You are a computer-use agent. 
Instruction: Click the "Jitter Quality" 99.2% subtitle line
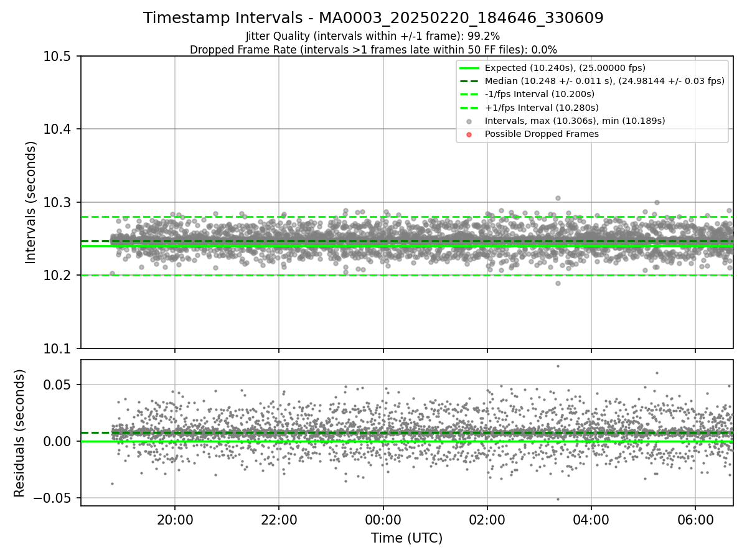tap(373, 36)
